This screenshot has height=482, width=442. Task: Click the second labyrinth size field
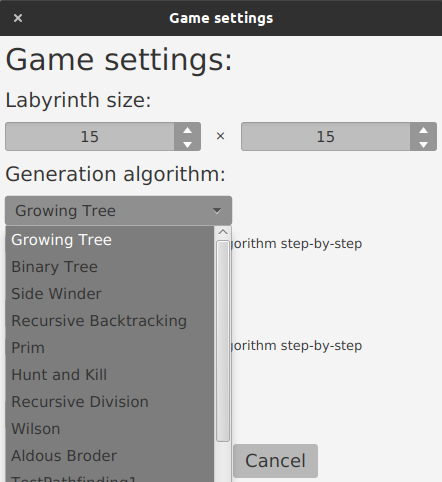click(x=326, y=137)
